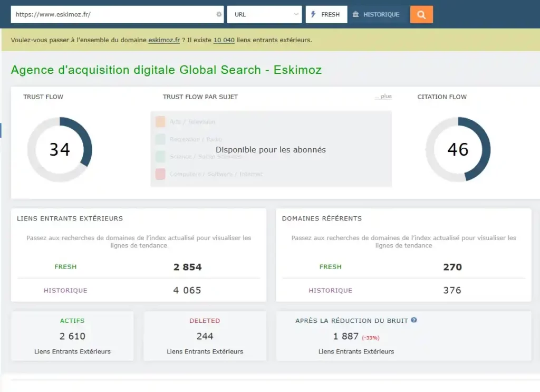Select the FRESH row under Domaines Référents

(x=331, y=267)
